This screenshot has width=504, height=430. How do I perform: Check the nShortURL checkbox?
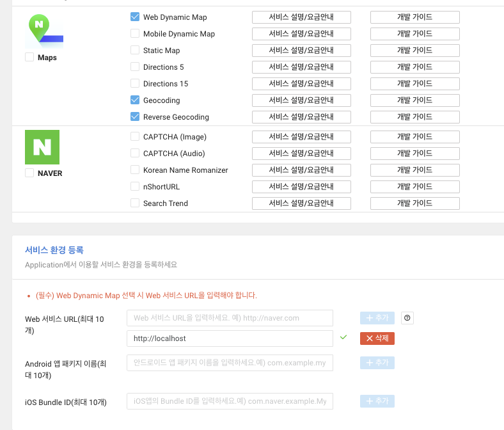click(135, 187)
